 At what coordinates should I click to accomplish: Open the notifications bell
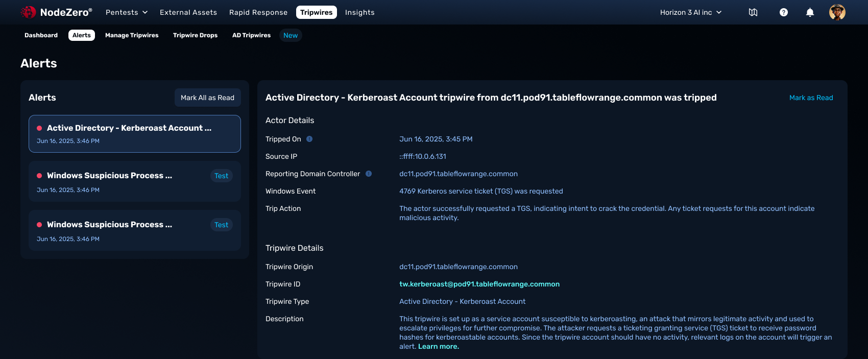click(x=810, y=12)
